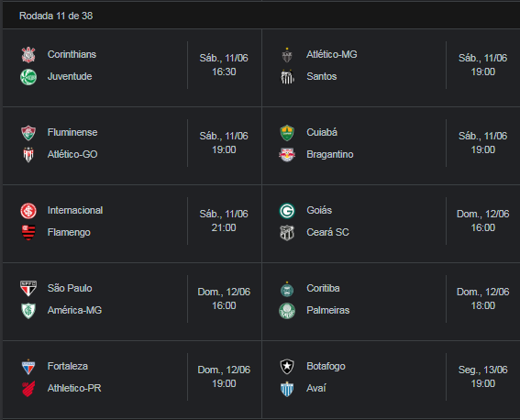Screen dimensions: 520x420
Task: Click the Ceará SC team name
Action: click(327, 232)
